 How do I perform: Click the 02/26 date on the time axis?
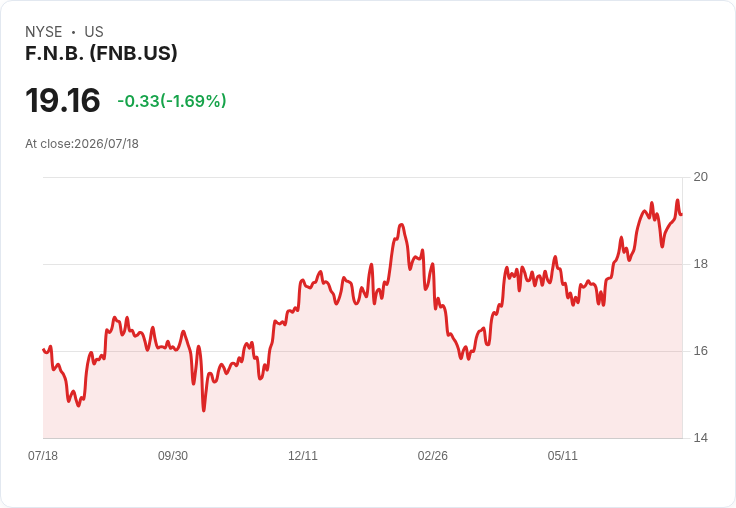[432, 456]
